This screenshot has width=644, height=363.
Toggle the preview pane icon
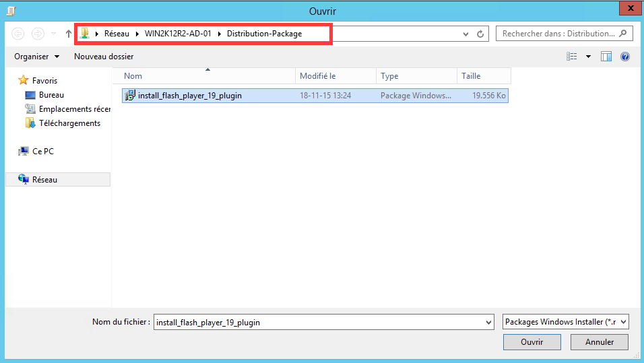pyautogui.click(x=606, y=57)
